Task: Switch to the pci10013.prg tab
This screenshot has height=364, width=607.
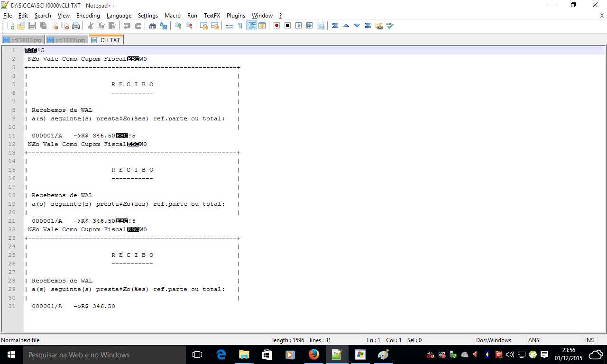Action: tap(23, 40)
